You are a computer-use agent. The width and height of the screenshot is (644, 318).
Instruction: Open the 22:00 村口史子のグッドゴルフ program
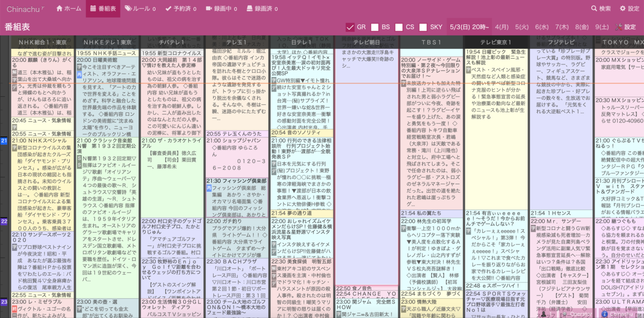coord(172,237)
